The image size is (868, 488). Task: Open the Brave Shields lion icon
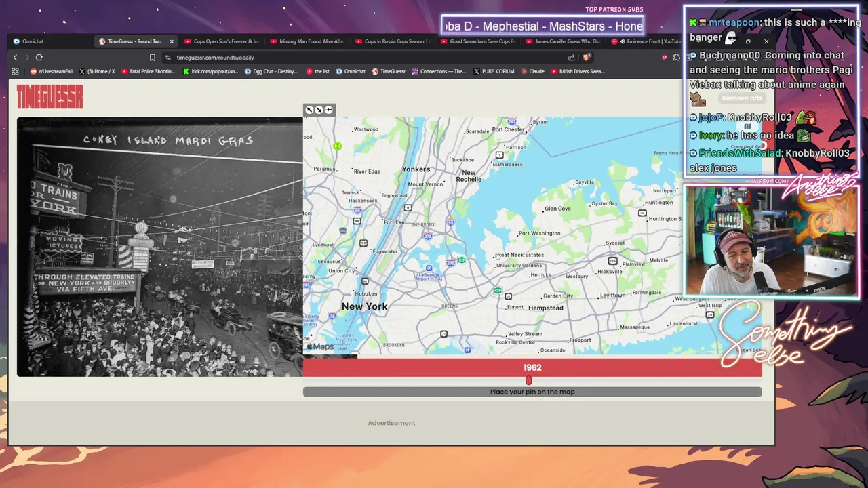pos(587,58)
